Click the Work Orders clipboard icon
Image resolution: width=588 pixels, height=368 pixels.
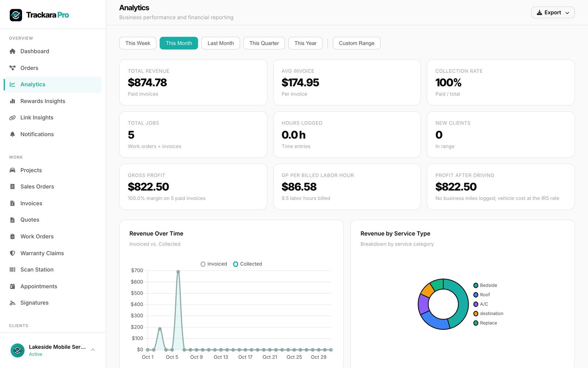point(12,236)
